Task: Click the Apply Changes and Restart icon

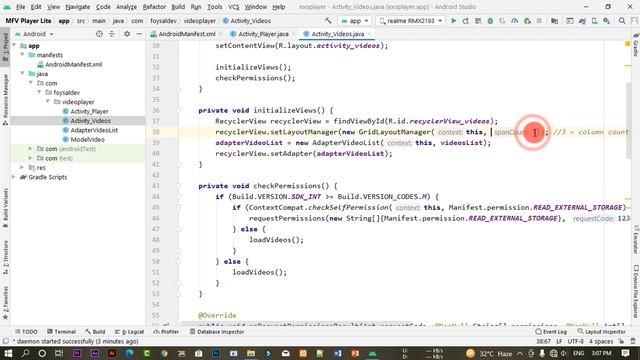Action: click(x=465, y=20)
